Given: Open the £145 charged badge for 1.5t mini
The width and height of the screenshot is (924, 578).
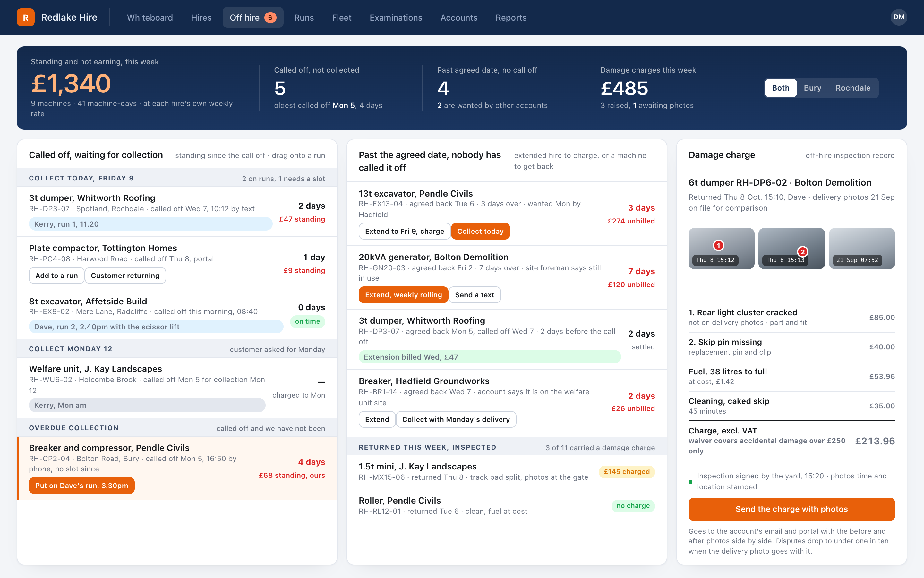Looking at the screenshot, I should 627,472.
